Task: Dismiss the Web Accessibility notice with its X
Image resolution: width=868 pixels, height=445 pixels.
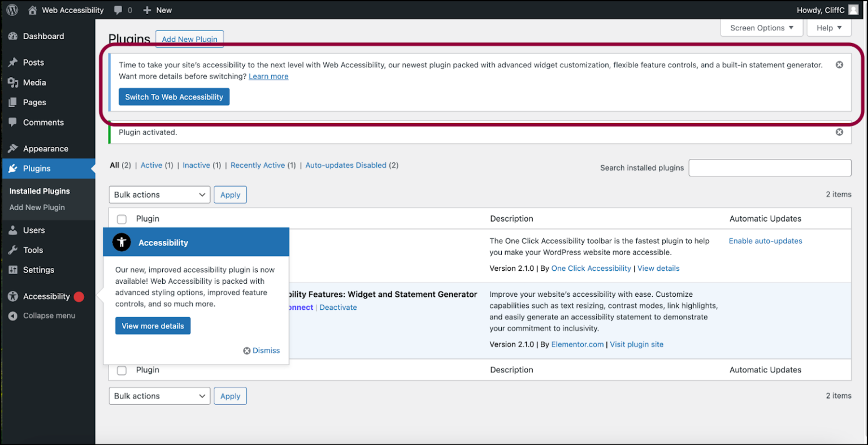Action: point(839,64)
